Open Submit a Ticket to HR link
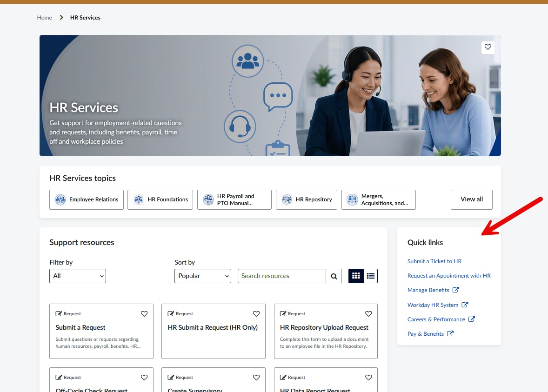This screenshot has width=548, height=392. [x=434, y=261]
